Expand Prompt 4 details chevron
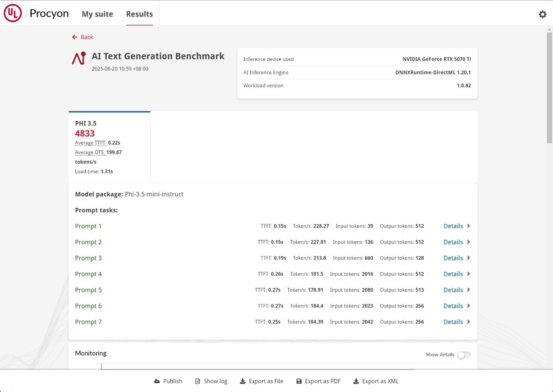 tap(469, 274)
